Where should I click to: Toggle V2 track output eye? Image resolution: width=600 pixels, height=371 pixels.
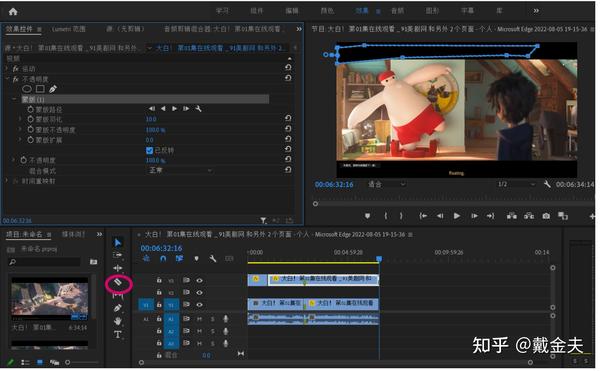tap(199, 293)
